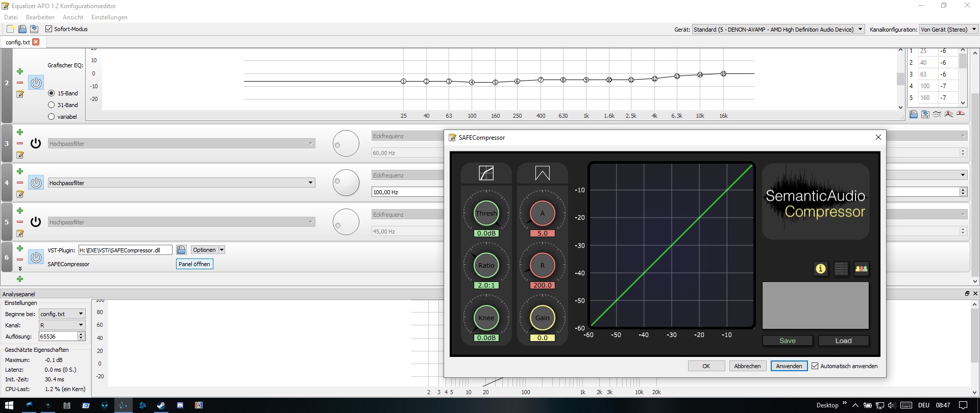Click Anwenden in SAFECompressor dialog

[789, 366]
